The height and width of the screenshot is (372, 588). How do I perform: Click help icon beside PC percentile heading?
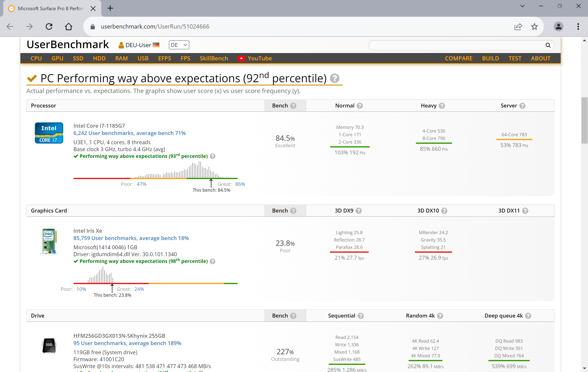tap(335, 79)
